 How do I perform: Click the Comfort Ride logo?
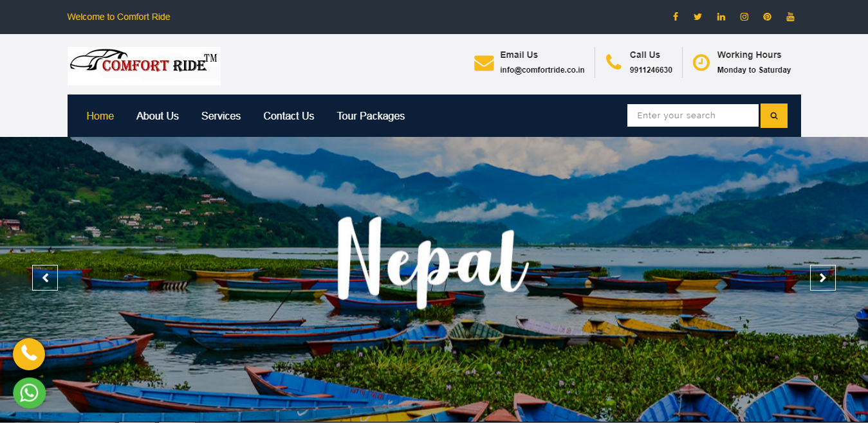pyautogui.click(x=144, y=66)
